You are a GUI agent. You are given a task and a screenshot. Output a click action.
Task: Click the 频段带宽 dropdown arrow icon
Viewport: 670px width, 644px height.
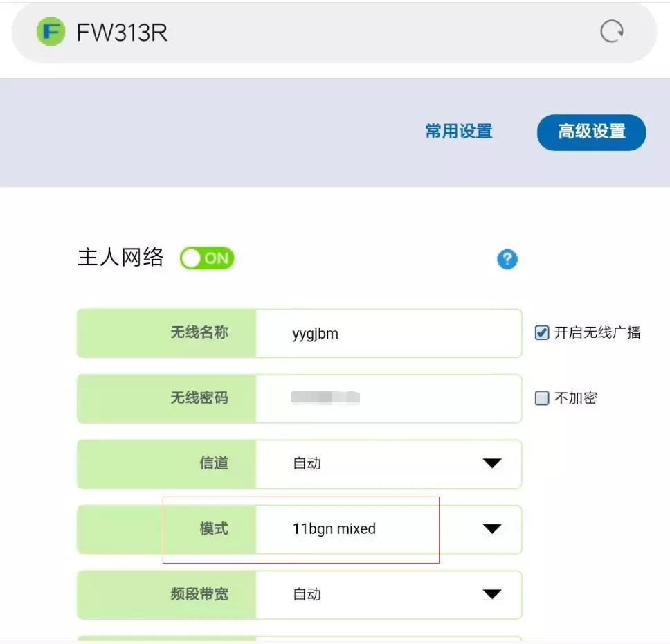[x=492, y=593]
